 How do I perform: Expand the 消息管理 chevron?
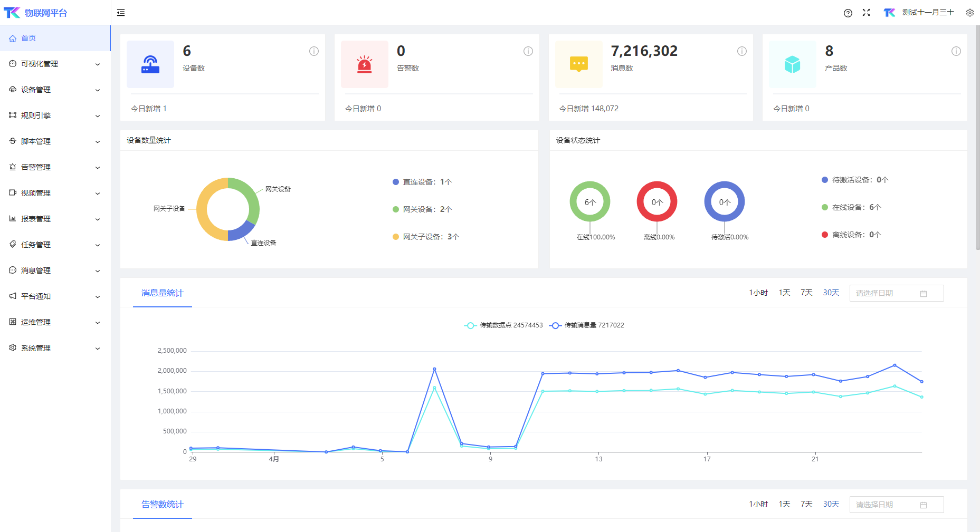(98, 271)
